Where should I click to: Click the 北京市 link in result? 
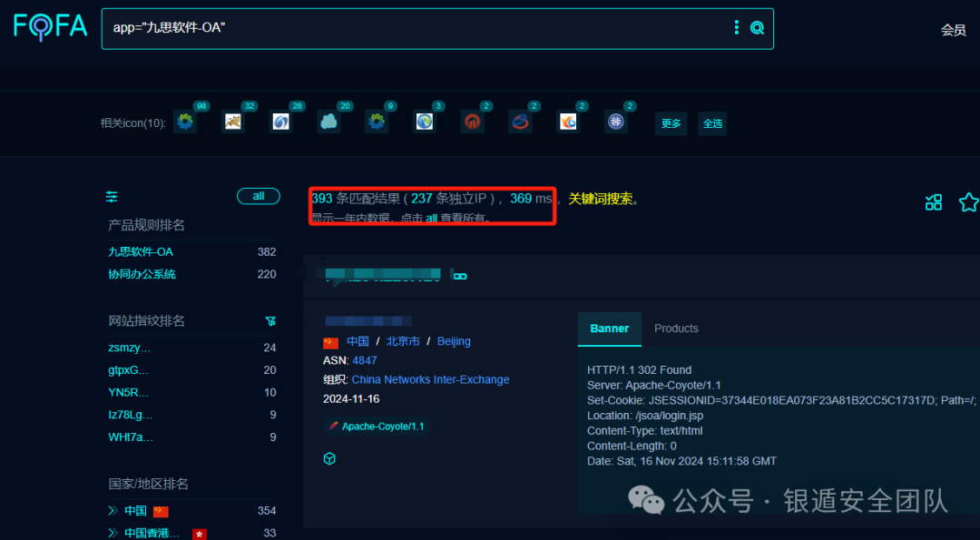click(403, 341)
